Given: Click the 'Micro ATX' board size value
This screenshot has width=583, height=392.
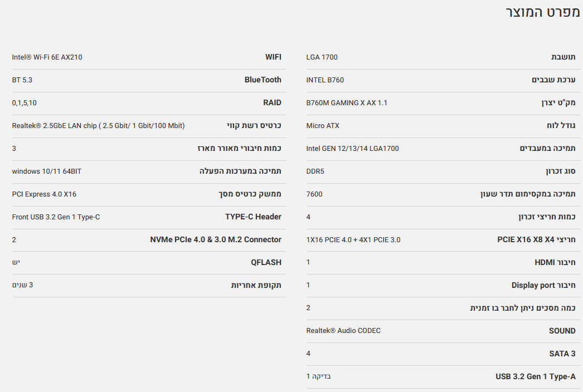Looking at the screenshot, I should pyautogui.click(x=323, y=126).
